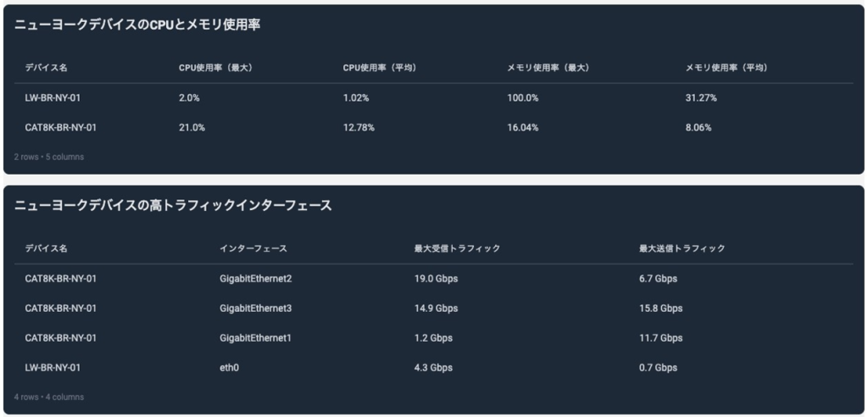This screenshot has width=868, height=417.
Task: Sort by 最大送信トラフィック column header
Action: [682, 248]
